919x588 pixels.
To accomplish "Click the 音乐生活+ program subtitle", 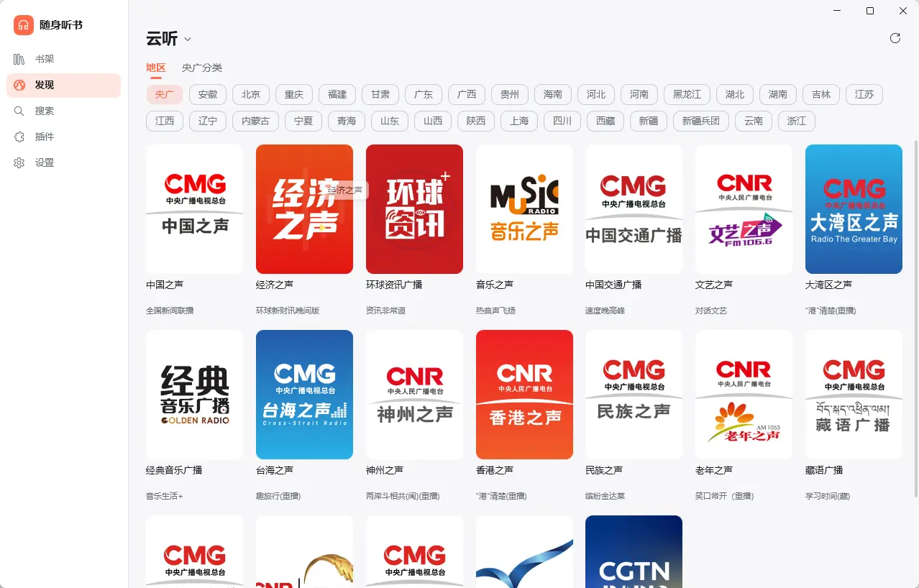I will tap(165, 496).
